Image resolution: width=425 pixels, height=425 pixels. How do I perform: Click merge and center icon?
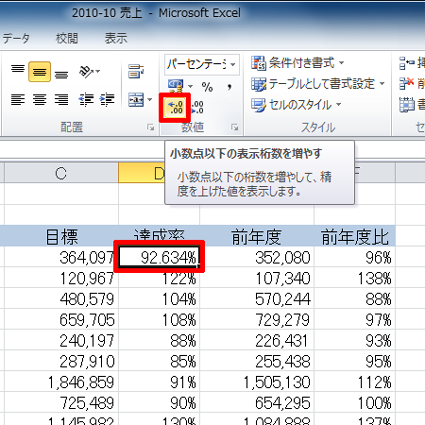136,100
